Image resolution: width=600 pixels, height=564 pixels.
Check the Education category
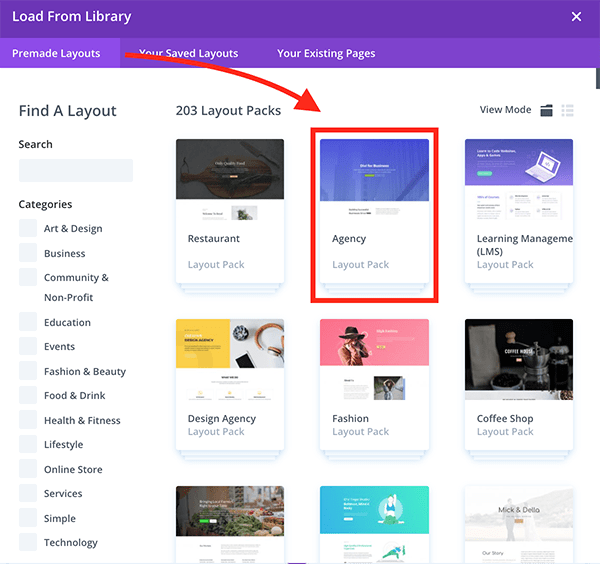[28, 322]
